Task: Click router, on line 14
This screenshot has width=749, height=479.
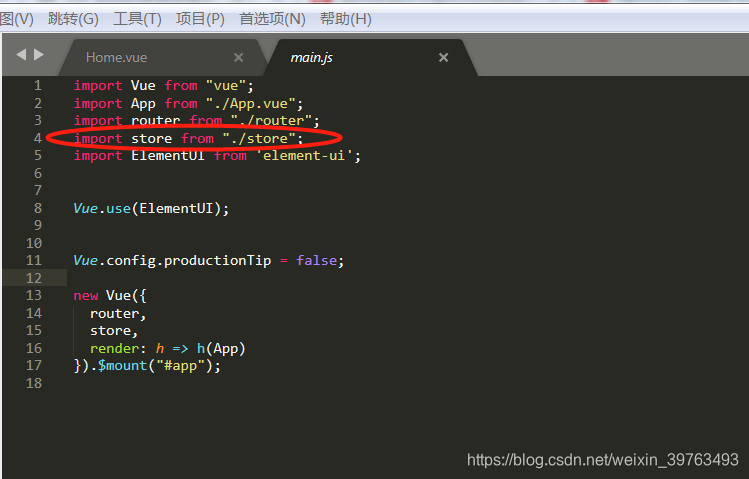Action: 118,314
